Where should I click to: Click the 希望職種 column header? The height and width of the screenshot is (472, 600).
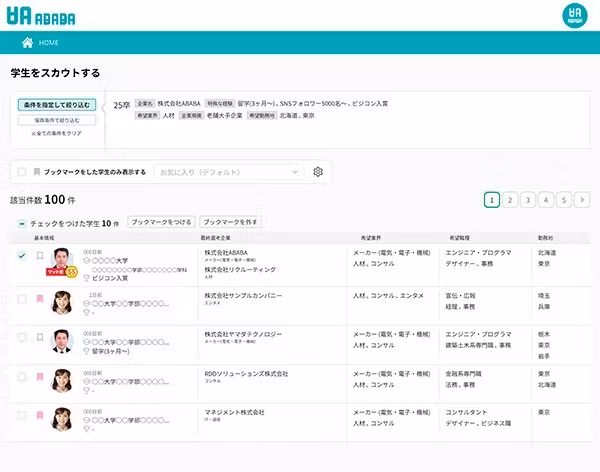tap(460, 238)
